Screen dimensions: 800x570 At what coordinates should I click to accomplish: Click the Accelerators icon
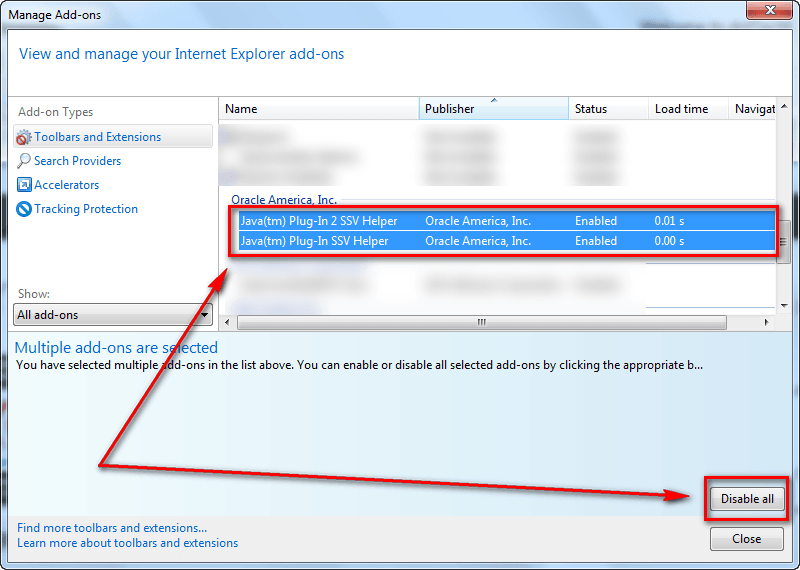point(24,185)
